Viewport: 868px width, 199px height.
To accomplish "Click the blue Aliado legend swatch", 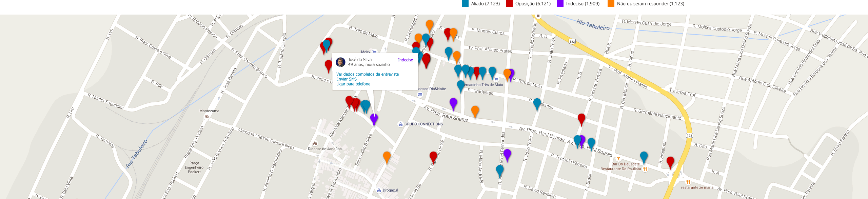I will 465,4.
